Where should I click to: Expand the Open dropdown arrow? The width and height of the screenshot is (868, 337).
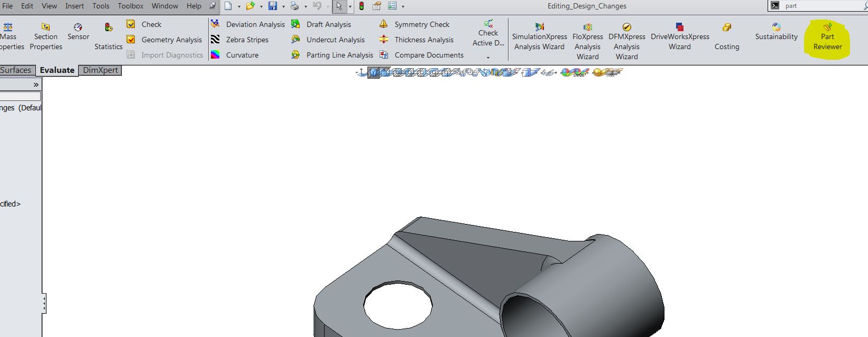[x=261, y=6]
